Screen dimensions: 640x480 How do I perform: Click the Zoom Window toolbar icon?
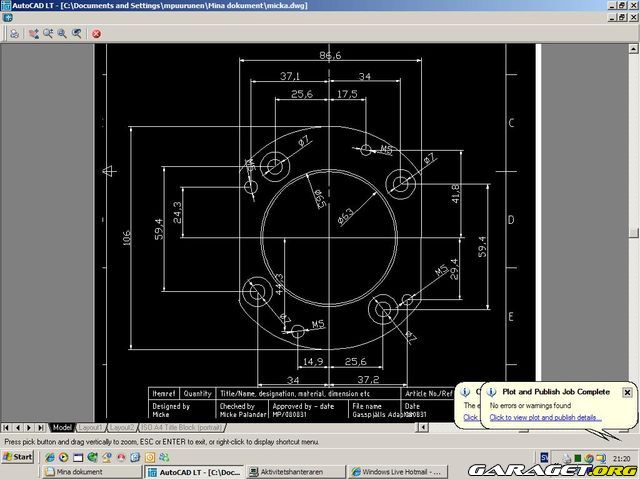62,33
